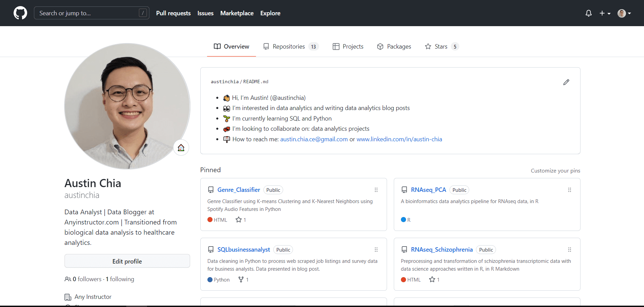The width and height of the screenshot is (644, 307).
Task: Click star count on RNAseq_Schizophrenia
Action: coord(434,279)
